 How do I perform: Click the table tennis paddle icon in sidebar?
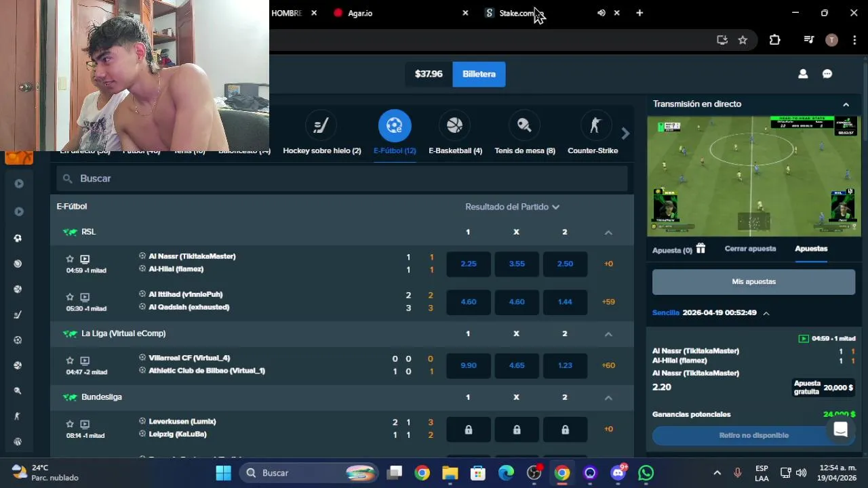click(18, 390)
